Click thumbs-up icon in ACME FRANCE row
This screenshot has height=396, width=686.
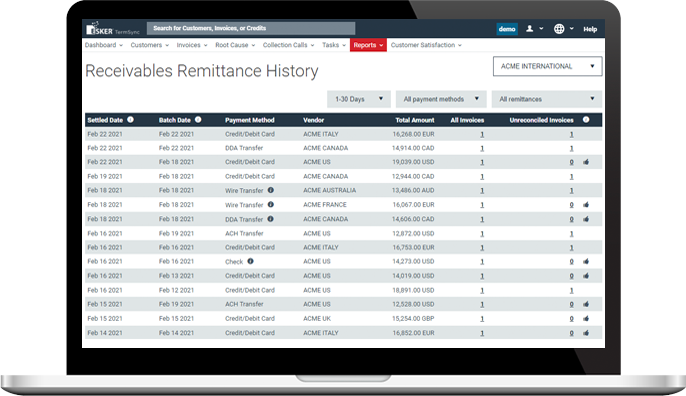coord(586,204)
